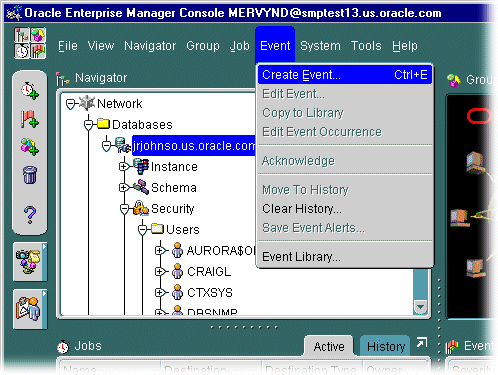Click the question mark help icon
Image resolution: width=498 pixels, height=375 pixels.
(30, 215)
